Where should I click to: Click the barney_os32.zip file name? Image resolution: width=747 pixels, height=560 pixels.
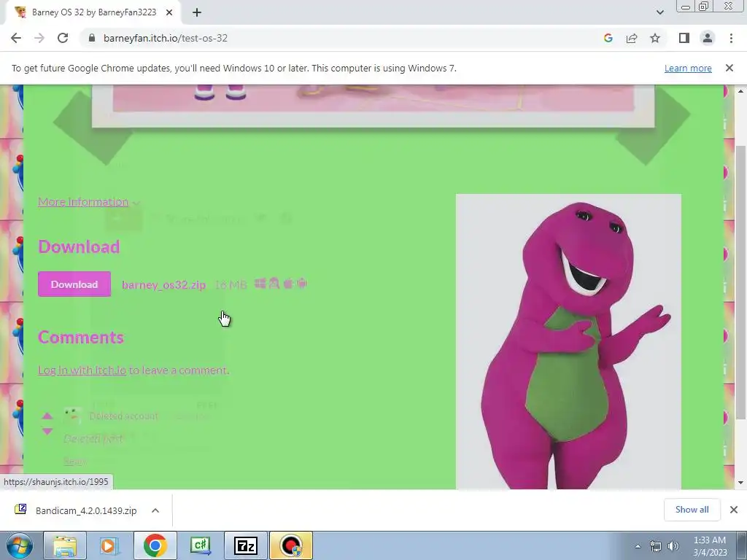click(164, 285)
